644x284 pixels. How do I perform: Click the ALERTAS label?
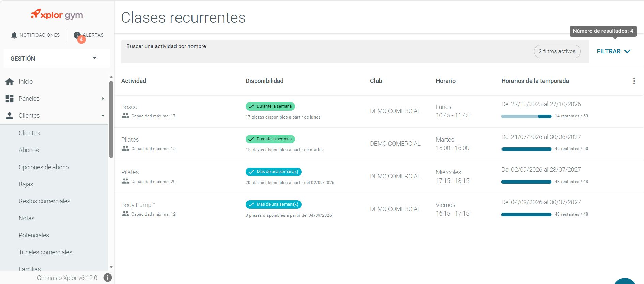pos(93,35)
